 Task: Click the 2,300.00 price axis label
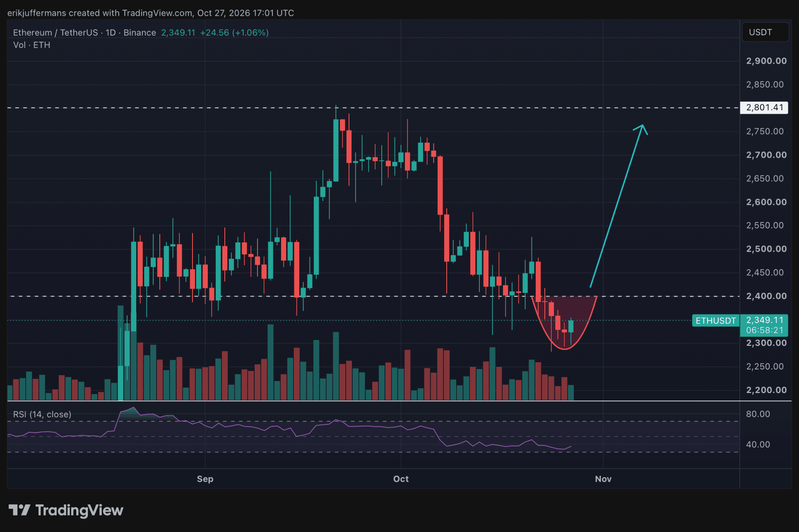[766, 343]
